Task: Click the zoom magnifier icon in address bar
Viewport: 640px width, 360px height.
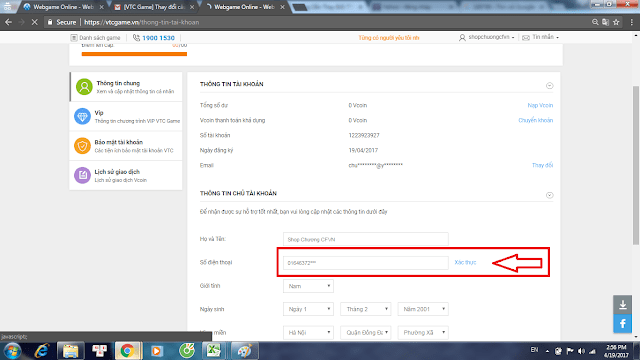Action: pos(595,22)
